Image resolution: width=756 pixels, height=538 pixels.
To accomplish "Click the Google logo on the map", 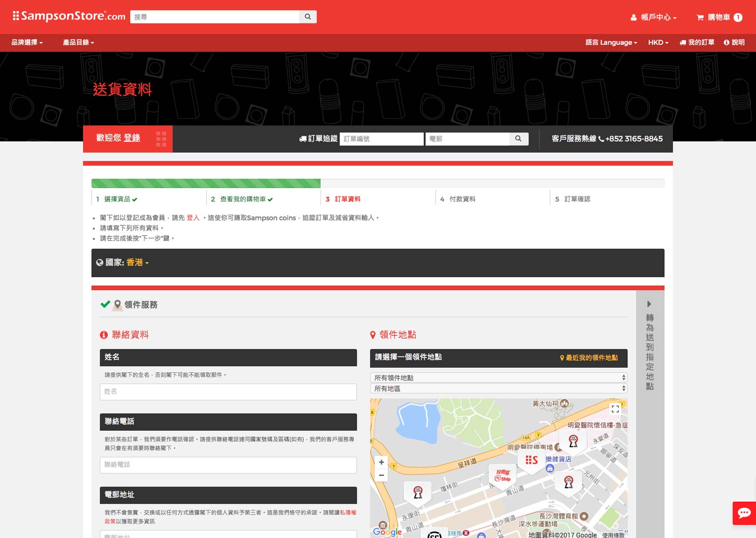I will 387,532.
